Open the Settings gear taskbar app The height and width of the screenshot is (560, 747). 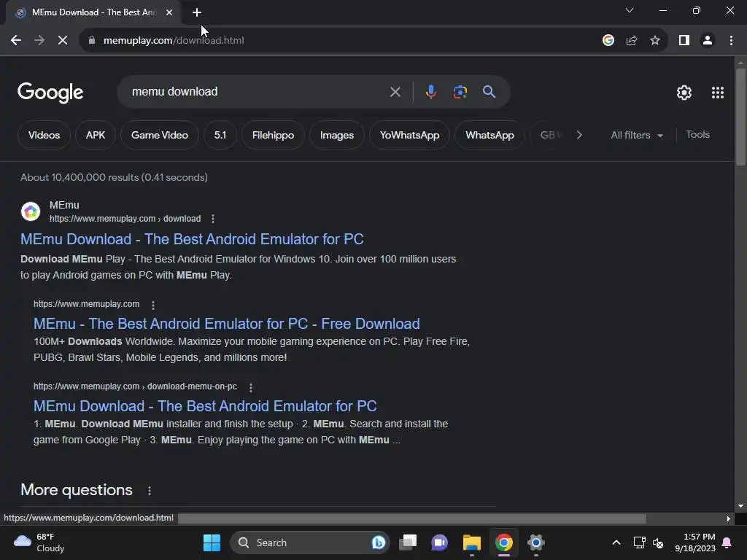(x=536, y=542)
